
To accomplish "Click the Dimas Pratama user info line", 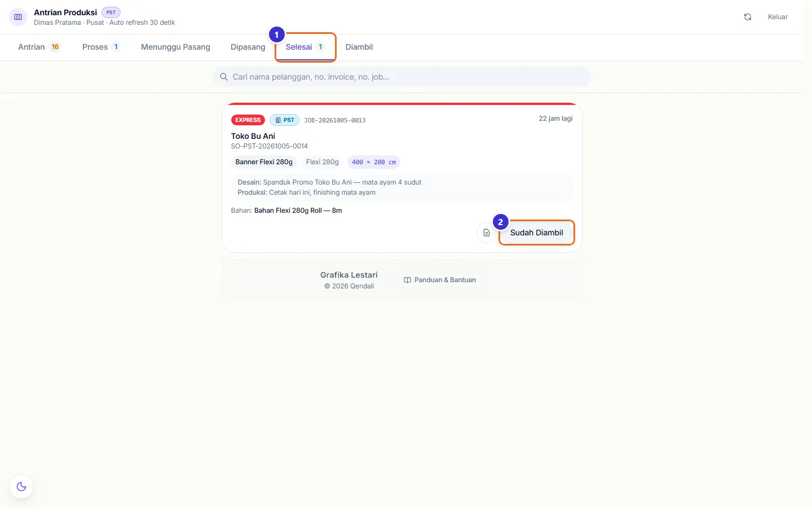I will [x=104, y=23].
